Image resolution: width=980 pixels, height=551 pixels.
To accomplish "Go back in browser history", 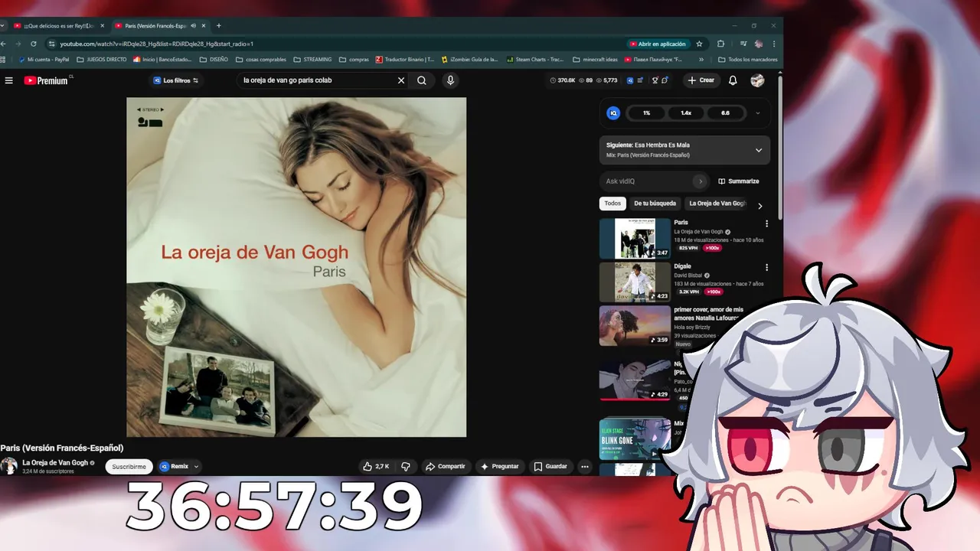I will [x=2, y=44].
